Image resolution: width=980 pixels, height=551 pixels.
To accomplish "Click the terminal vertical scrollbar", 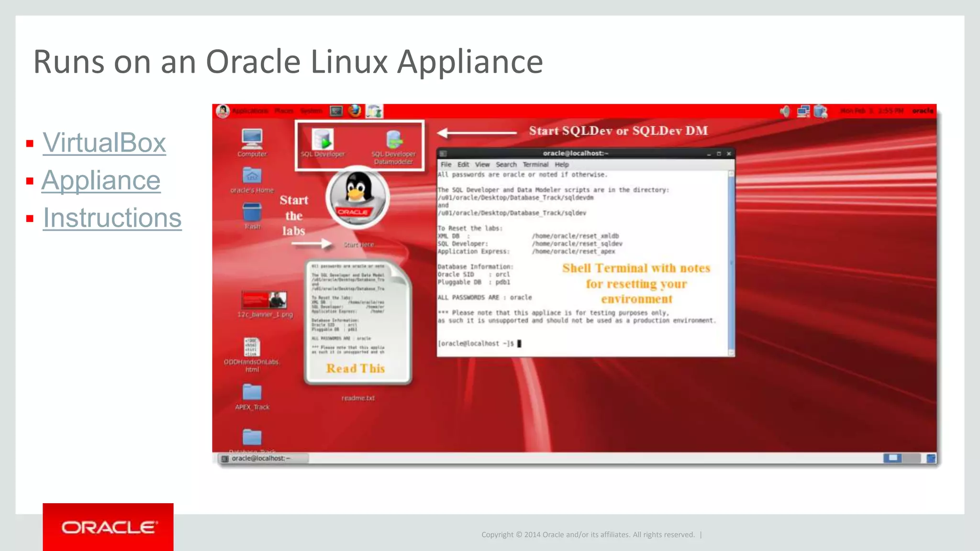I will 731,263.
